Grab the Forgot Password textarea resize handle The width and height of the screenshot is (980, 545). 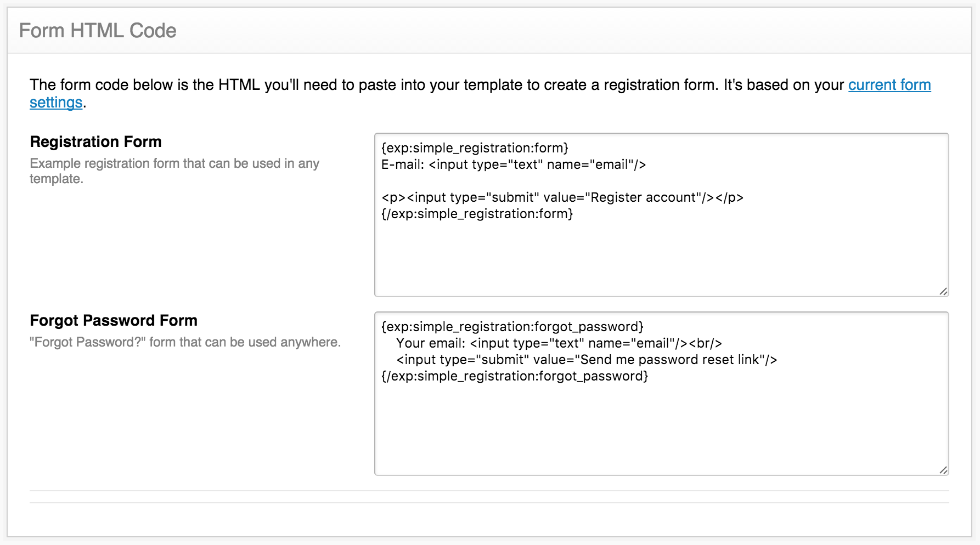(x=943, y=470)
